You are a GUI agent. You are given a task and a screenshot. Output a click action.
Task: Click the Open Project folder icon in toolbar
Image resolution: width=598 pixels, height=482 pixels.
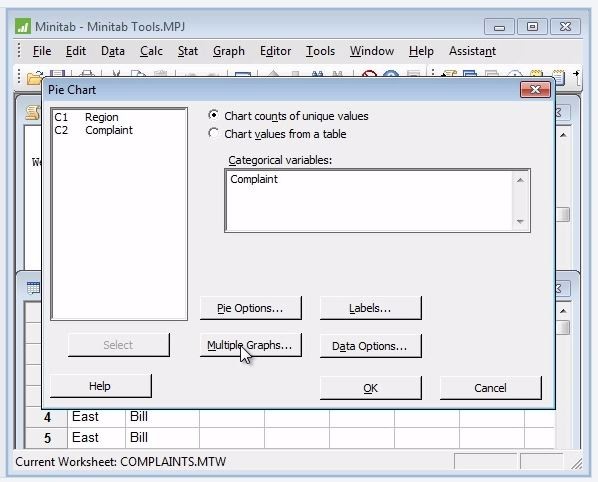pyautogui.click(x=34, y=78)
